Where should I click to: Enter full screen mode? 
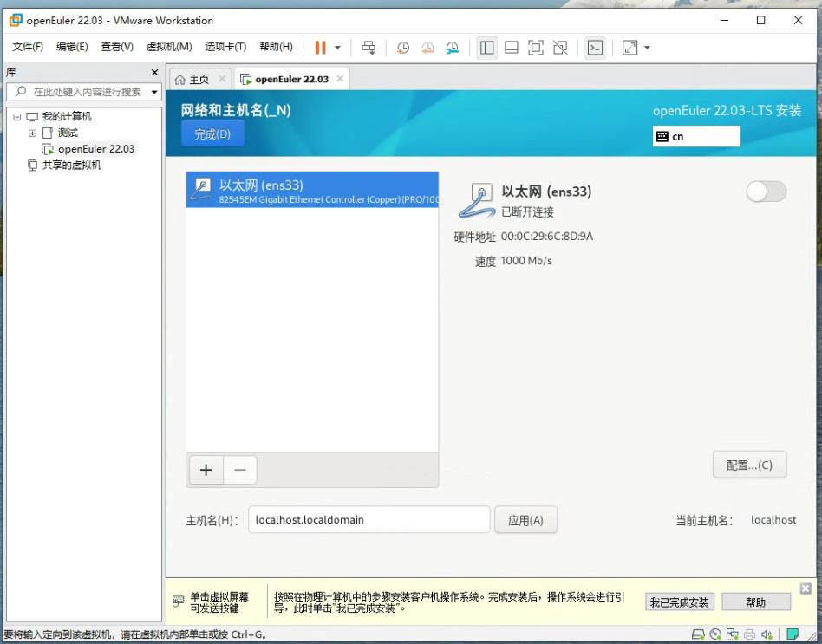(536, 48)
